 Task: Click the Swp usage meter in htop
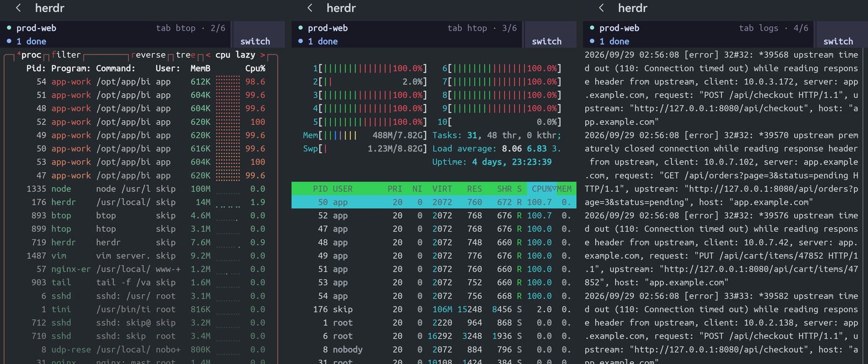365,149
